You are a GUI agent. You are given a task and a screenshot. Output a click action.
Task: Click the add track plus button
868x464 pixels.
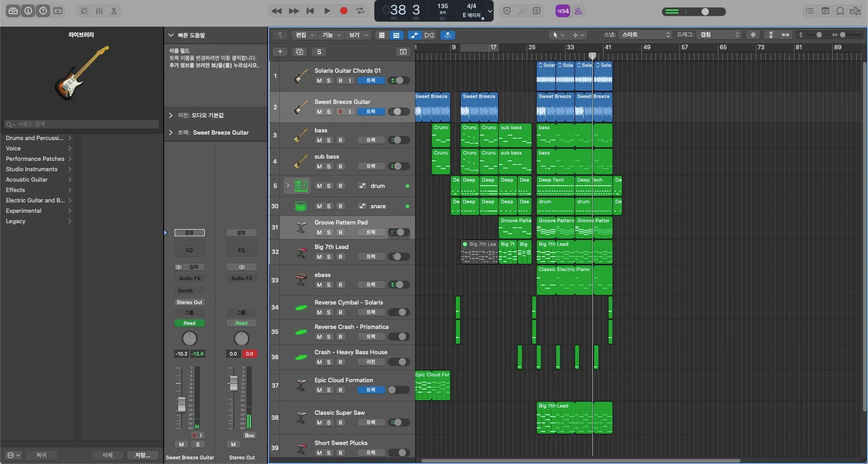(x=280, y=52)
